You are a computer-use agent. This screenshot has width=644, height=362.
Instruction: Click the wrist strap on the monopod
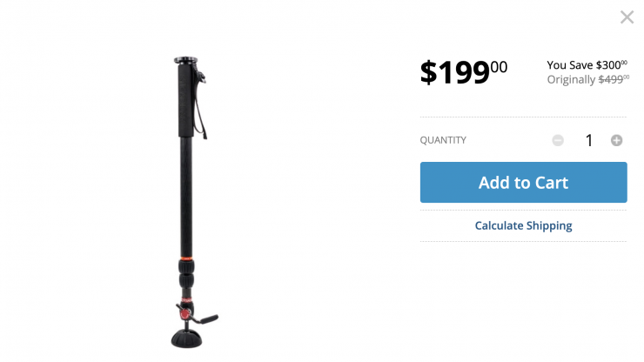[200, 105]
